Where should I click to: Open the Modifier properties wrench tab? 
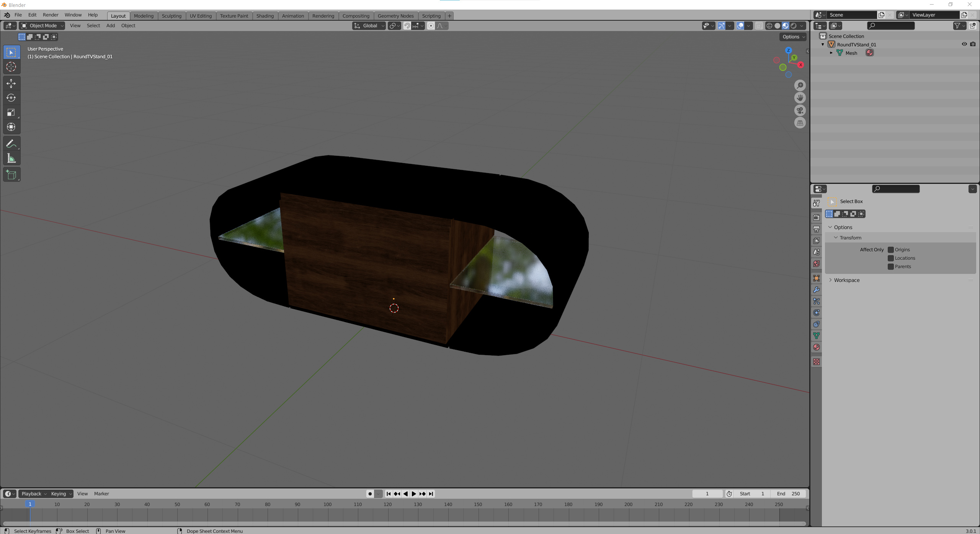817,290
